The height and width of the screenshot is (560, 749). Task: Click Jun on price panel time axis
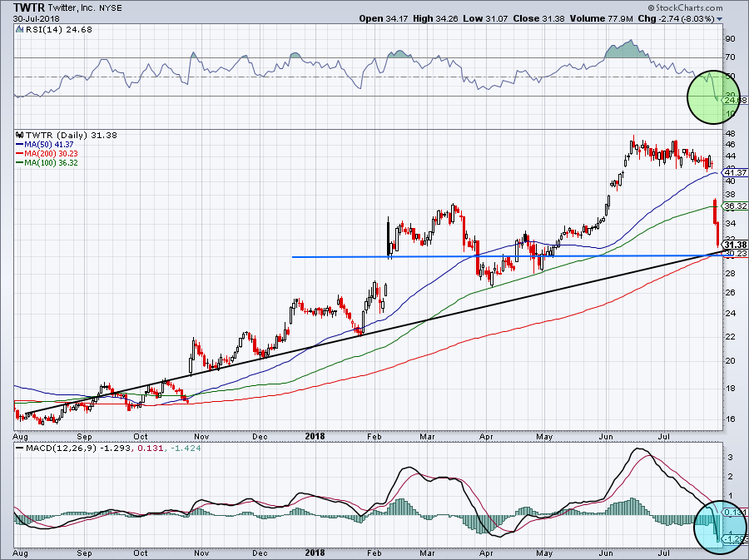606,436
